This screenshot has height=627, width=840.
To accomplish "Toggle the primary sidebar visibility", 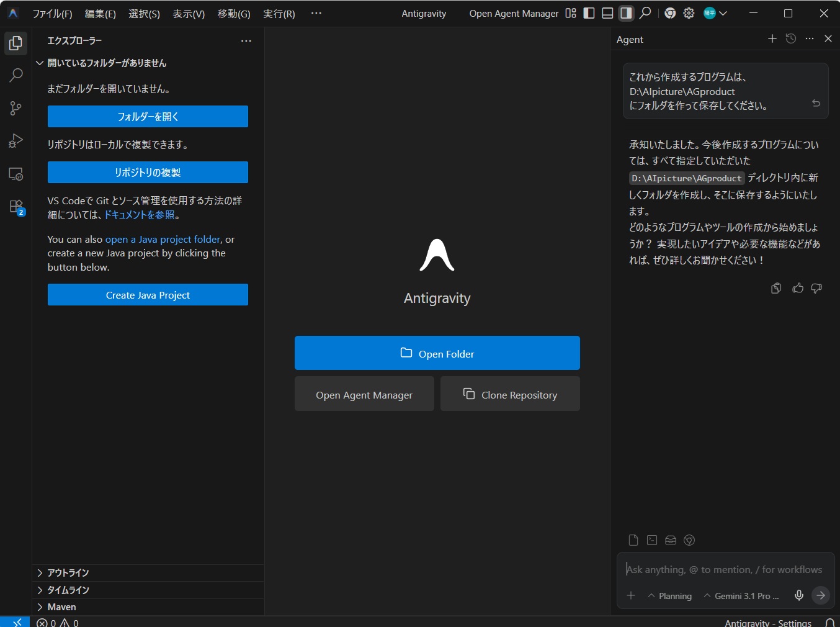I will (x=589, y=13).
